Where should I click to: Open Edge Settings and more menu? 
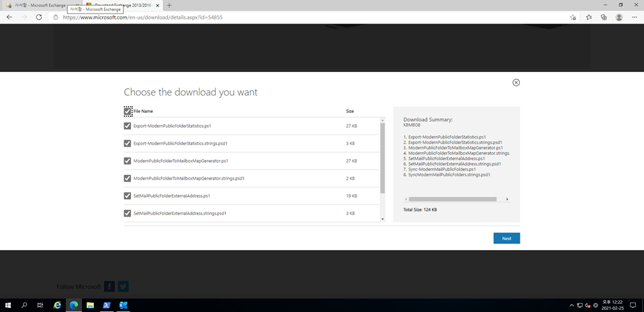tap(635, 17)
